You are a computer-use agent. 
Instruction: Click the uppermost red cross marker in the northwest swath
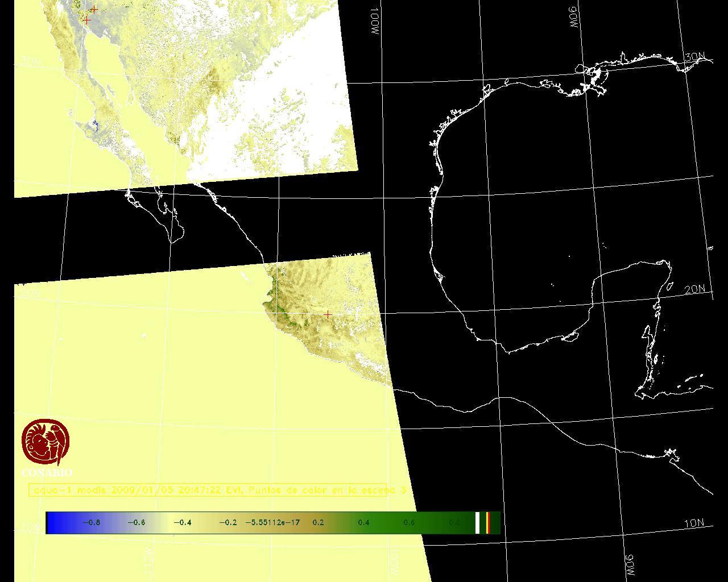(x=94, y=9)
